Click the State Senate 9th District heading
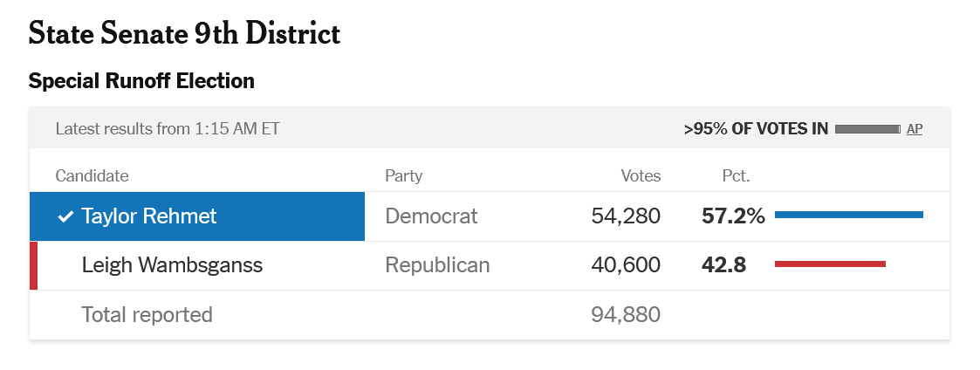The image size is (980, 370). coord(184,35)
